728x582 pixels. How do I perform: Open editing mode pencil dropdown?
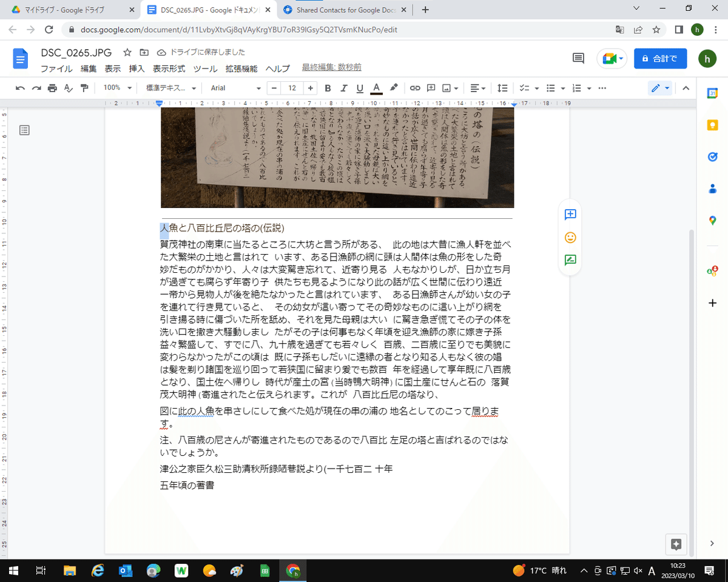(660, 88)
